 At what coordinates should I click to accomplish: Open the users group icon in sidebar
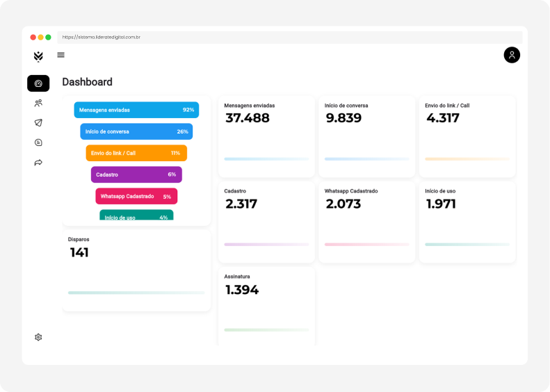[38, 103]
